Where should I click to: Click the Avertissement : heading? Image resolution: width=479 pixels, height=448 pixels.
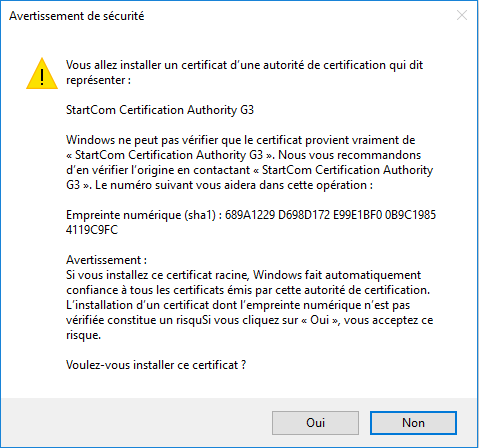click(106, 260)
